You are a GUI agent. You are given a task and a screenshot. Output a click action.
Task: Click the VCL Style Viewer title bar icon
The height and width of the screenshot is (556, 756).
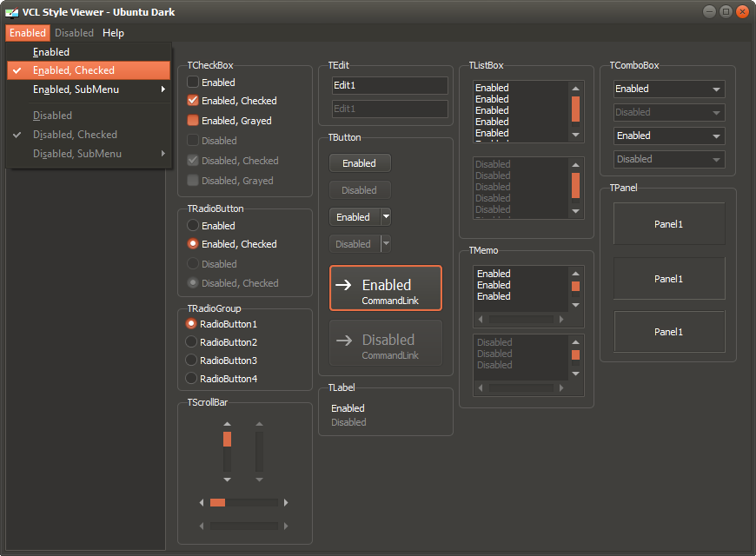coord(11,12)
